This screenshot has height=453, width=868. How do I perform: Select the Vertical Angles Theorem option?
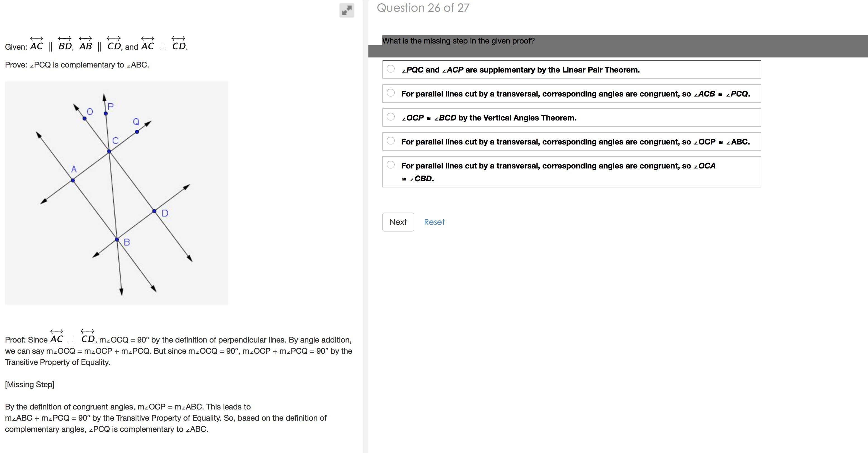(390, 117)
